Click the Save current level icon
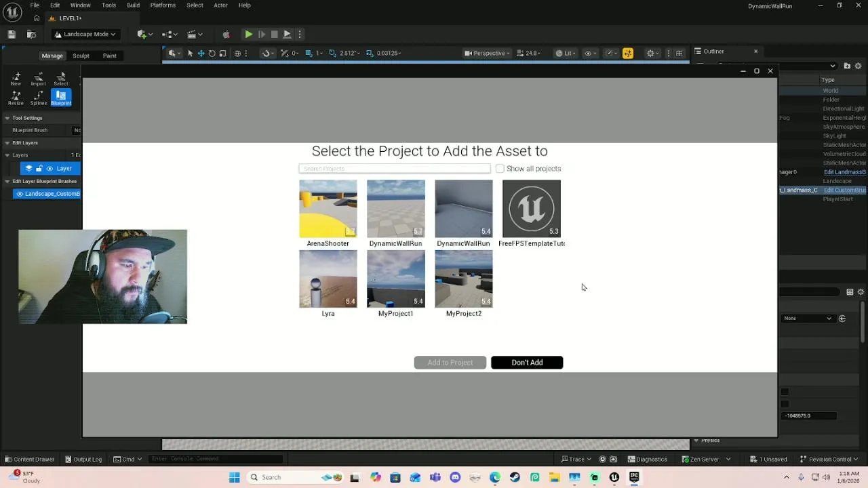This screenshot has height=488, width=868. (x=12, y=34)
